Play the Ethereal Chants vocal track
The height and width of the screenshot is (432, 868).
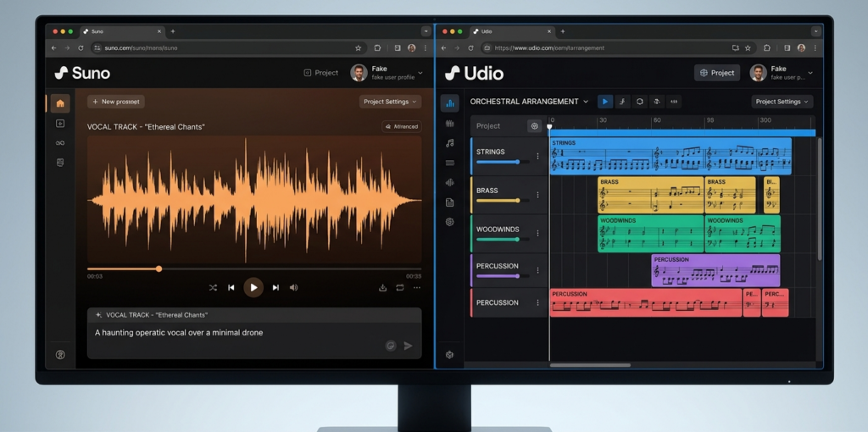click(x=253, y=288)
